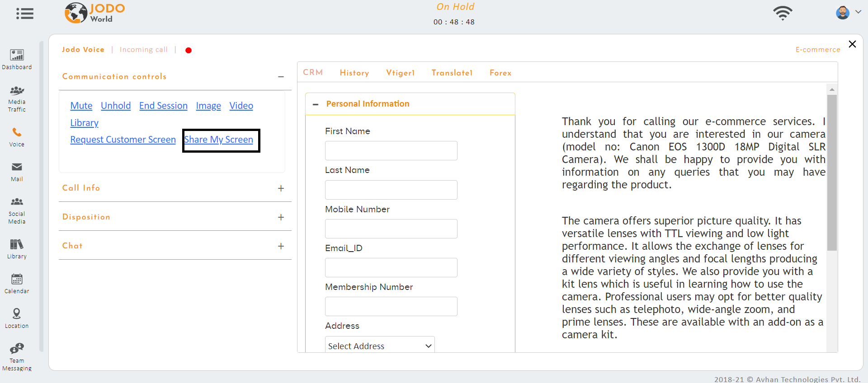Open the Select Address dropdown

tap(380, 346)
